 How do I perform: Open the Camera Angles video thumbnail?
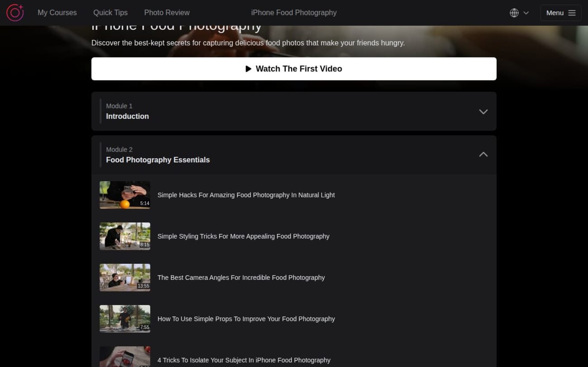tap(125, 278)
